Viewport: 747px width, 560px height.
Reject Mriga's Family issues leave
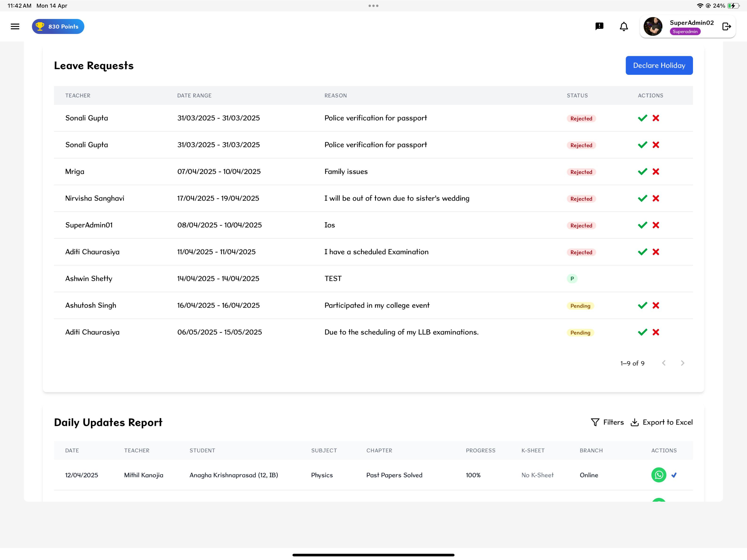tap(656, 171)
